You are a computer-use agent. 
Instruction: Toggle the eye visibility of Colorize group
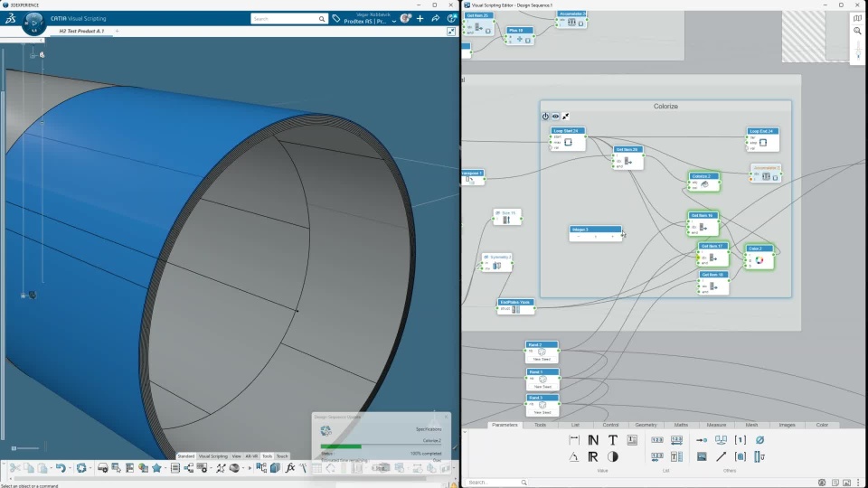(x=555, y=117)
